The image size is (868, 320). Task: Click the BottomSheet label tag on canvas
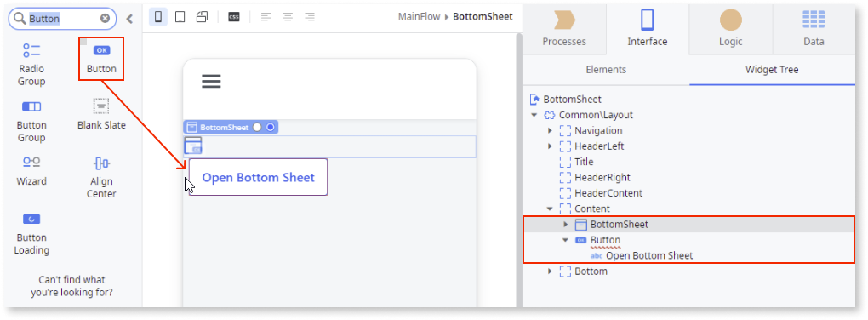224,128
